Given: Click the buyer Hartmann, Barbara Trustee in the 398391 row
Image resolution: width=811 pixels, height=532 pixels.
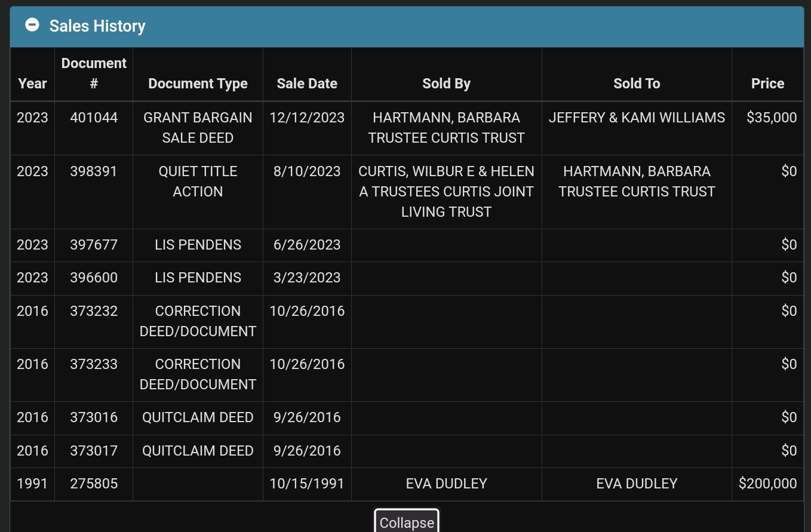Looking at the screenshot, I should (x=637, y=182).
